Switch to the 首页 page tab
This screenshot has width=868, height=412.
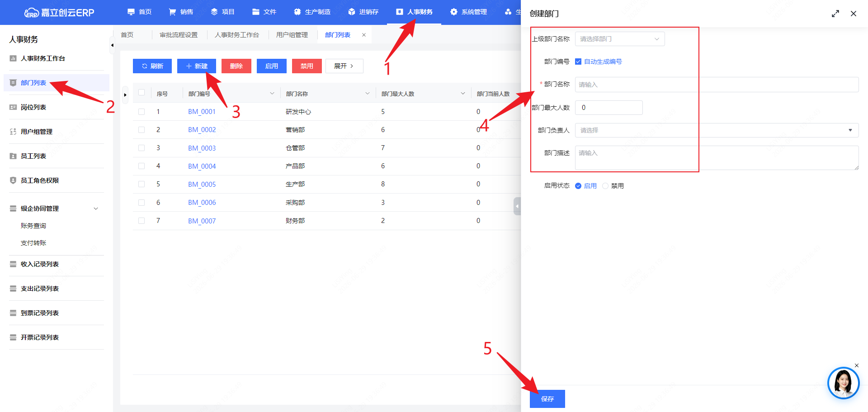[x=127, y=35]
